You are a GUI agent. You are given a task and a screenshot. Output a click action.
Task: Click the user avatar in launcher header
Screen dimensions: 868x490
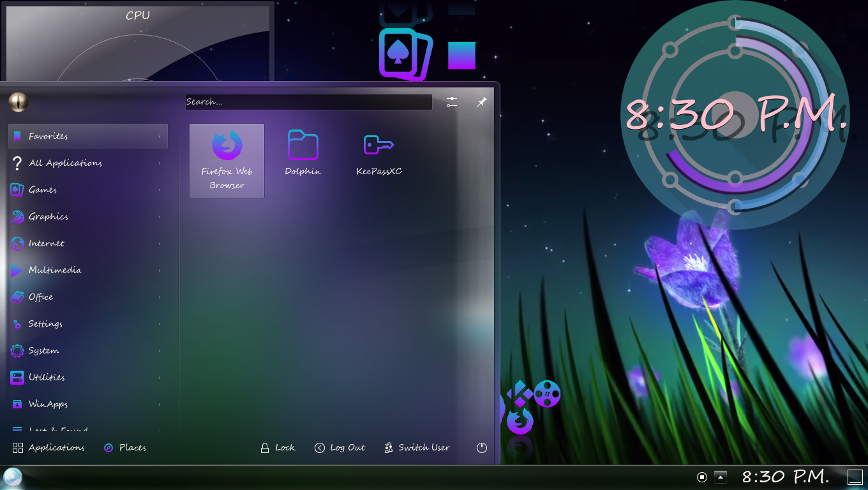pos(19,101)
